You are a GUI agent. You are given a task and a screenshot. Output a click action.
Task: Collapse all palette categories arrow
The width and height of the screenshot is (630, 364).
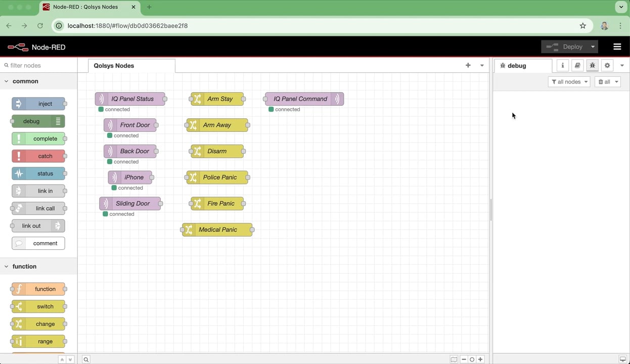click(62, 359)
